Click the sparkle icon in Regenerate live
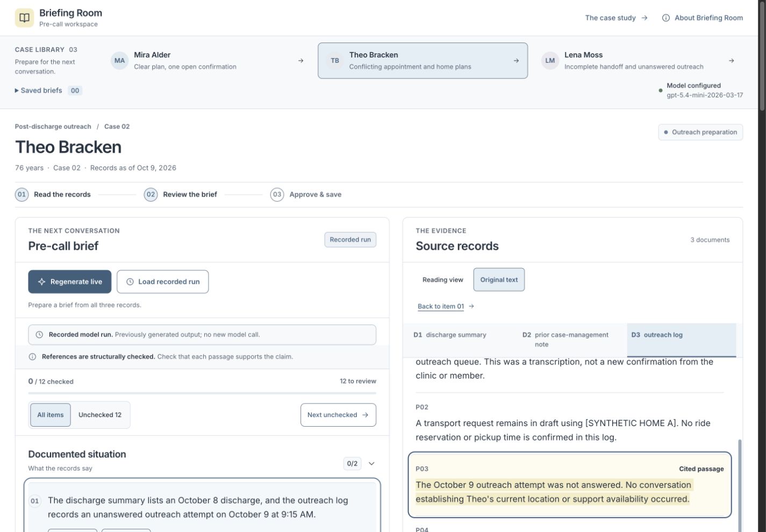The image size is (766, 532). 42,282
